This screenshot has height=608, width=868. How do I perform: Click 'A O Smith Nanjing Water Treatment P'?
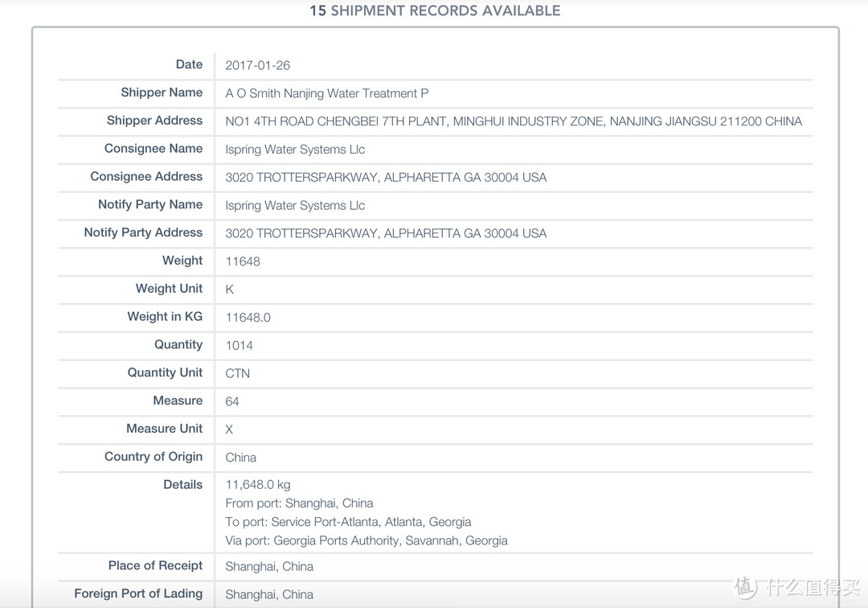[326, 93]
